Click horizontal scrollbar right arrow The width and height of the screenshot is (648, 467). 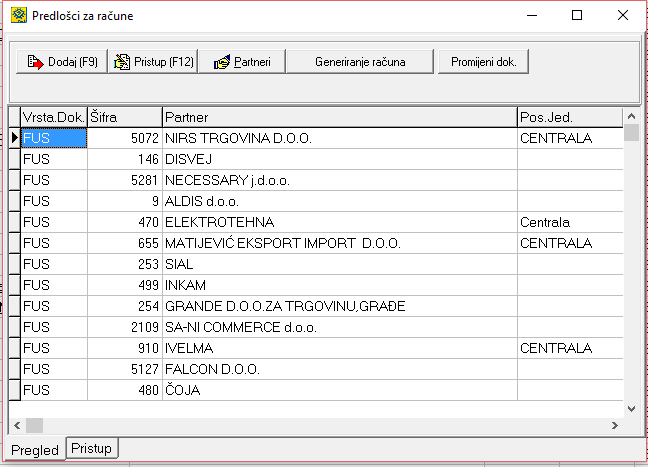tap(615, 425)
